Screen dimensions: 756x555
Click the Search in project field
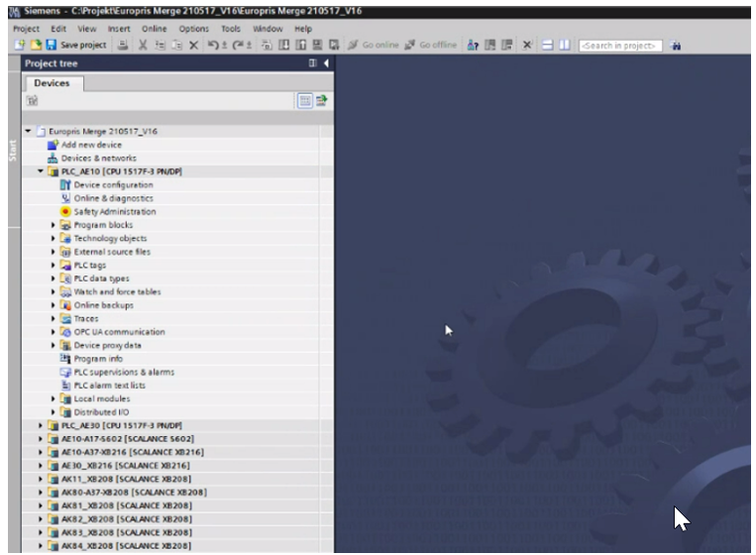[620, 46]
